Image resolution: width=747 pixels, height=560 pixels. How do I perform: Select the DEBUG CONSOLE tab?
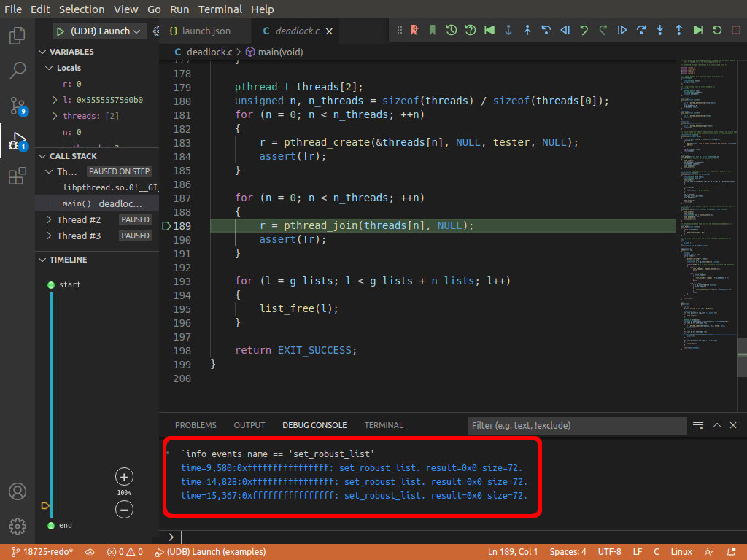314,425
